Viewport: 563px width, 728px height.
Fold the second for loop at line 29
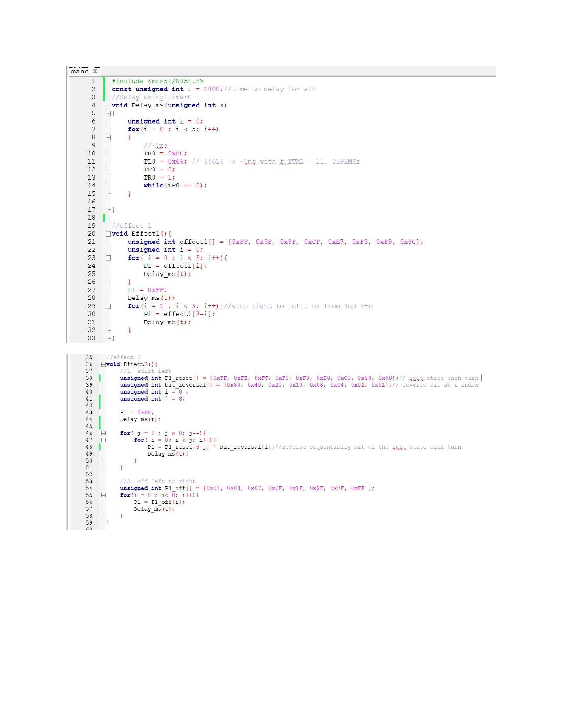108,306
